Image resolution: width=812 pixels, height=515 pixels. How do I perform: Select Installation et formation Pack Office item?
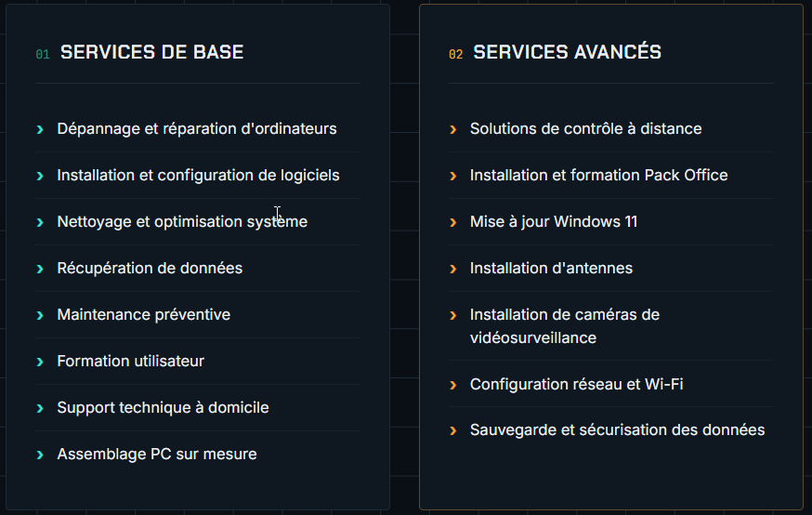tap(611, 175)
